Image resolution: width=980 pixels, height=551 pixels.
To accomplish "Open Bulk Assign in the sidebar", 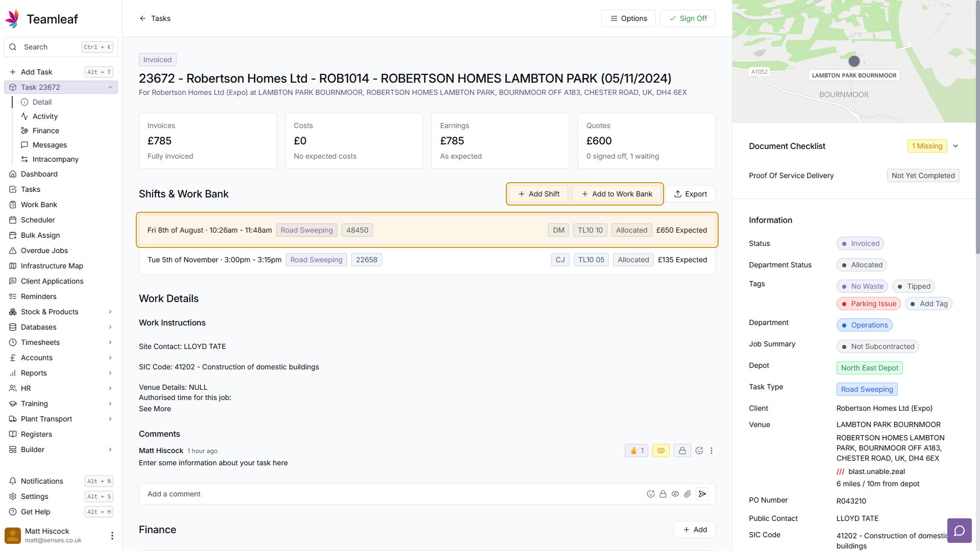I will 61,235.
